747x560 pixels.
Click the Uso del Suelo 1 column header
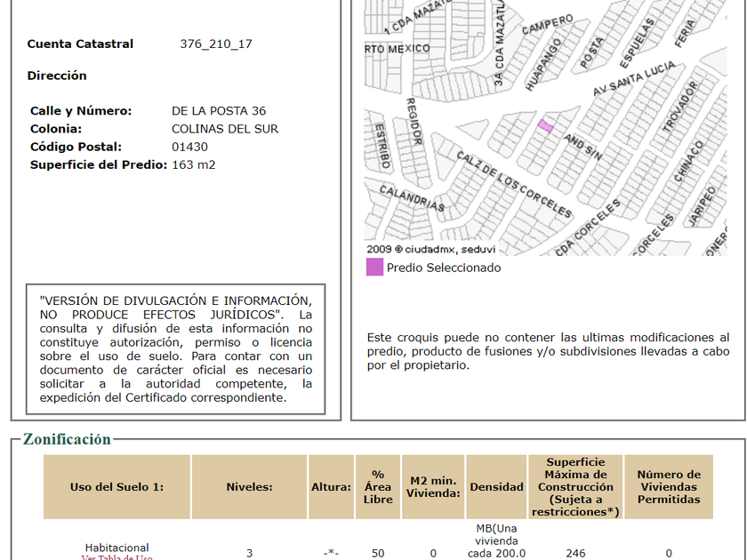[116, 487]
